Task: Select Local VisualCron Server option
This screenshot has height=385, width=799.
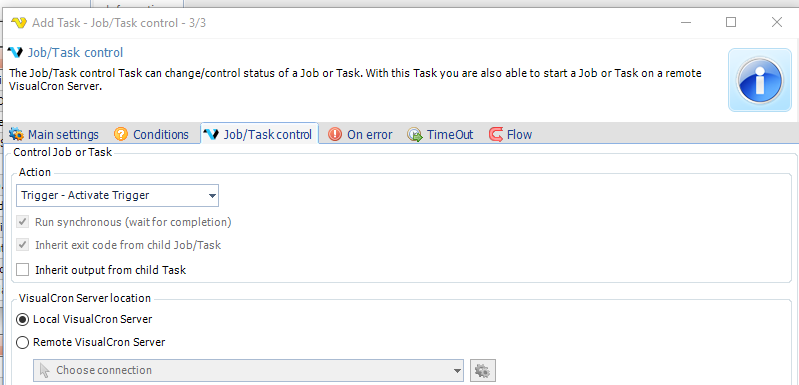Action: [22, 319]
